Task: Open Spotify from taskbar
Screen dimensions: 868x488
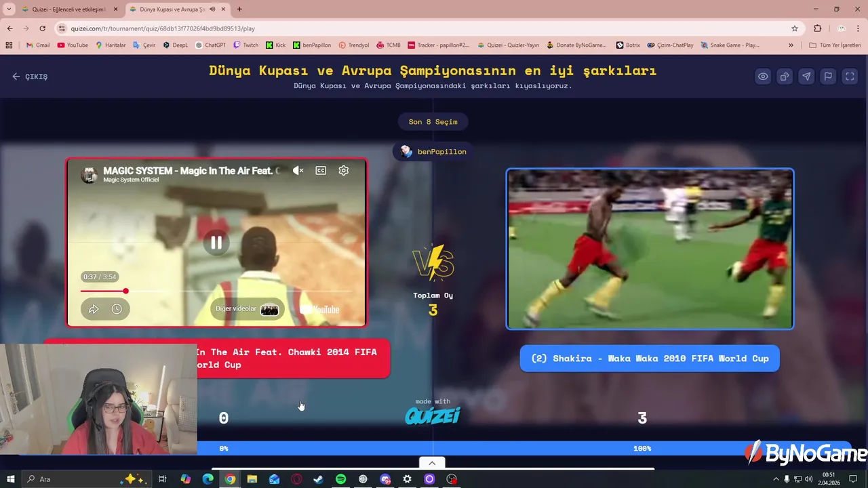Action: pyautogui.click(x=340, y=479)
